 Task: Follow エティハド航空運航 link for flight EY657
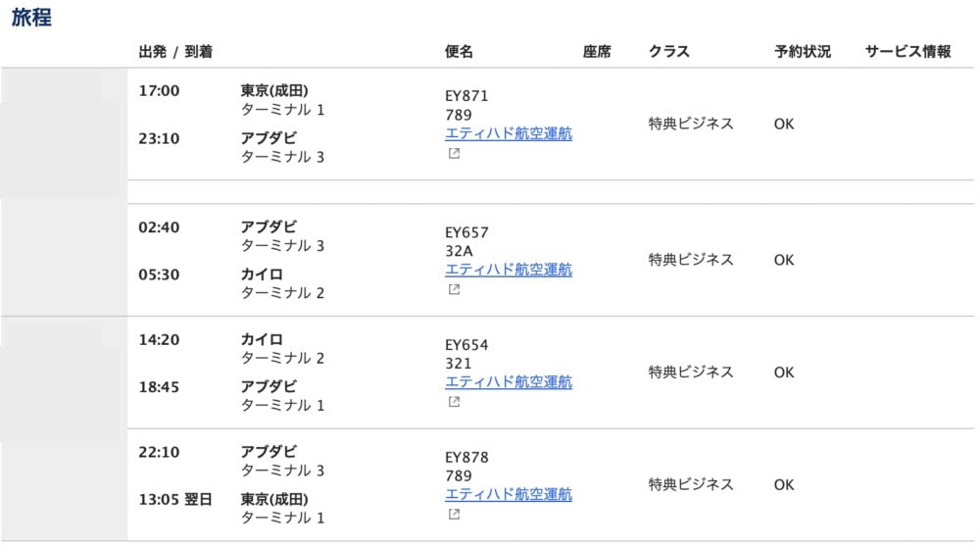[x=508, y=270]
